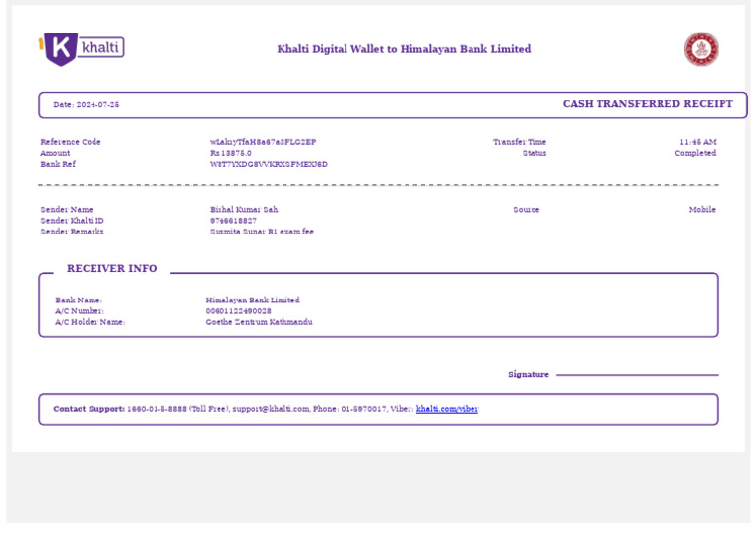Viewport: 756px width, 535px height.
Task: Select the phone number 01-5970017
Action: point(363,409)
